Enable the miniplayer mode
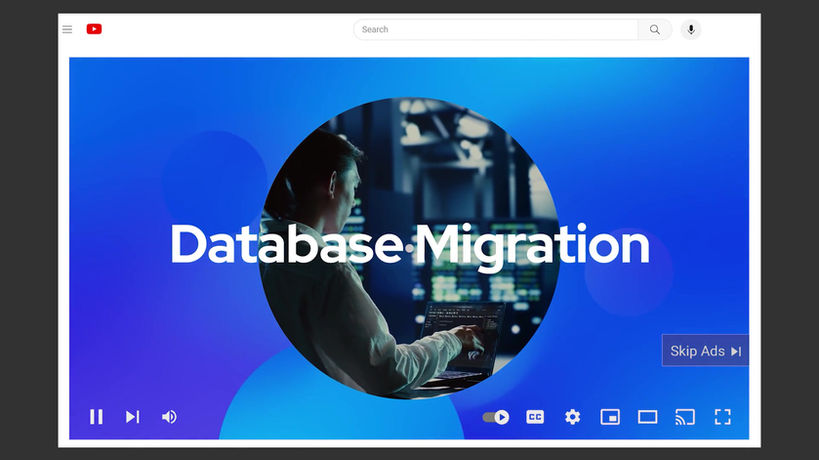 610,417
